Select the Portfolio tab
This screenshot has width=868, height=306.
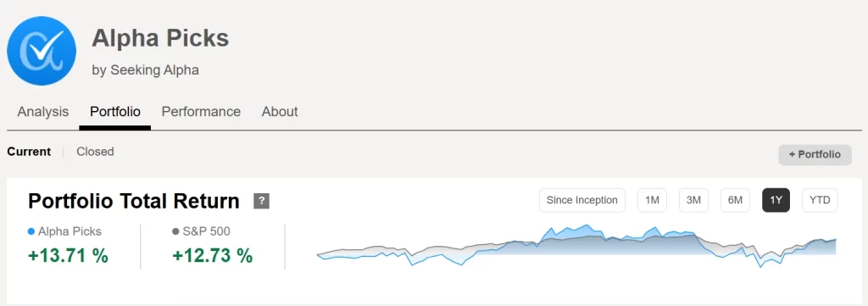[115, 112]
